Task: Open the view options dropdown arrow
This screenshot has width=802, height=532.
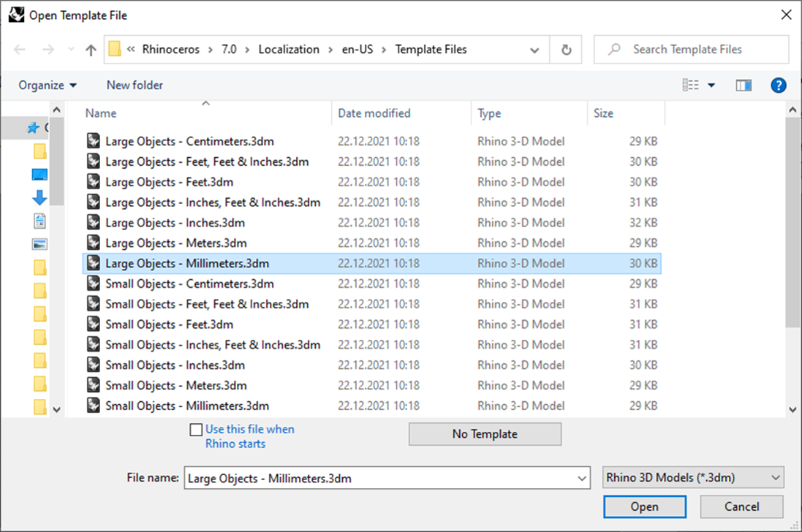Action: [x=711, y=85]
